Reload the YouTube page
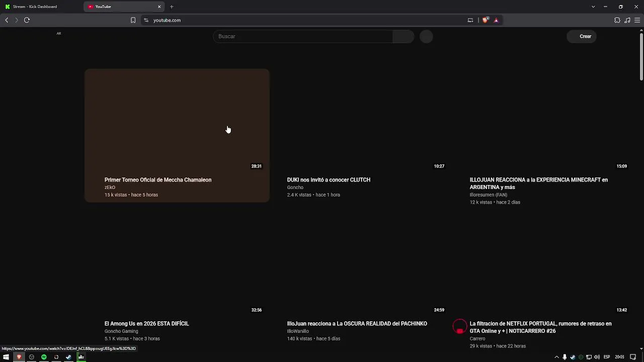The image size is (644, 362). [27, 20]
